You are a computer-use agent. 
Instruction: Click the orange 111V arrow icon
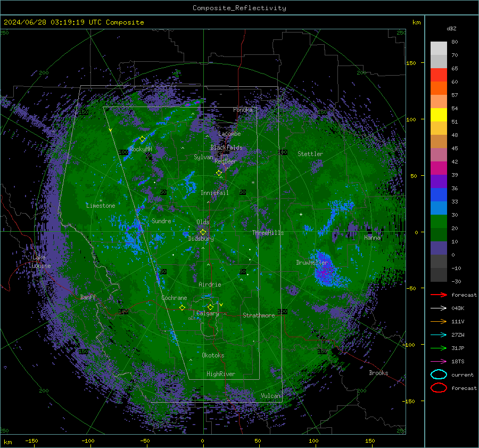tap(439, 321)
